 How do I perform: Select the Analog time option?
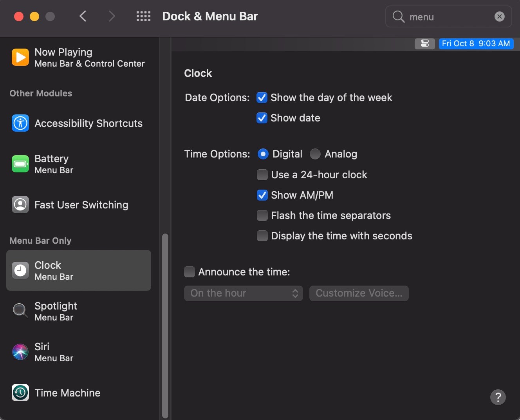tap(315, 154)
